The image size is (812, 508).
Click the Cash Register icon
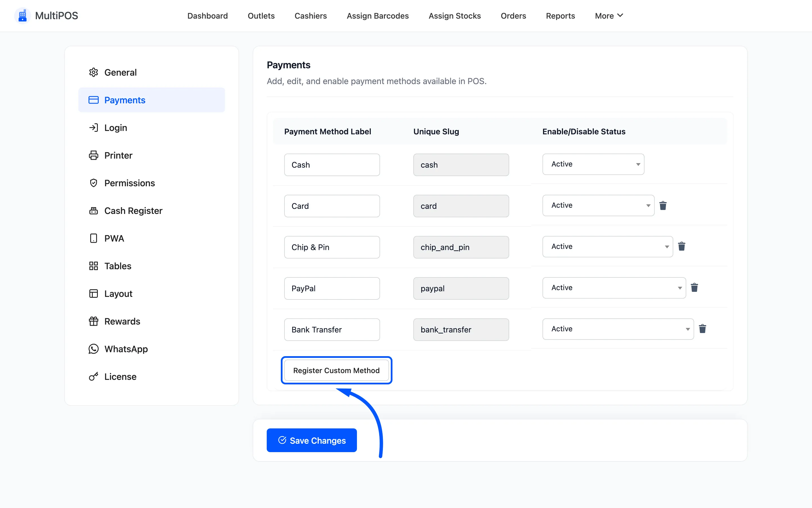coord(93,211)
